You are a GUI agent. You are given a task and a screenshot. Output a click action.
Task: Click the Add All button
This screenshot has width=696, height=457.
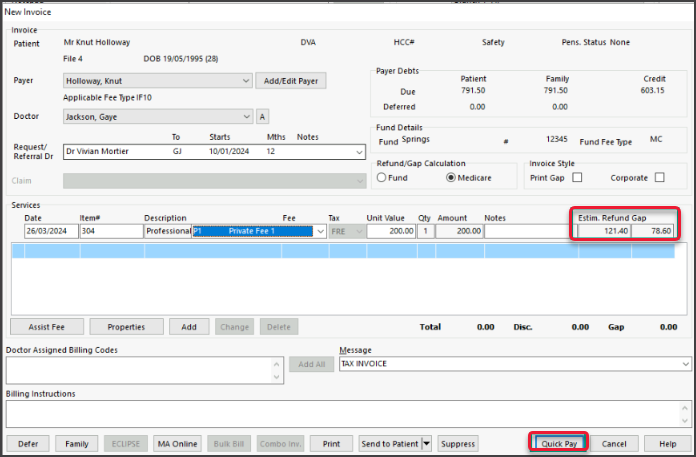point(312,364)
